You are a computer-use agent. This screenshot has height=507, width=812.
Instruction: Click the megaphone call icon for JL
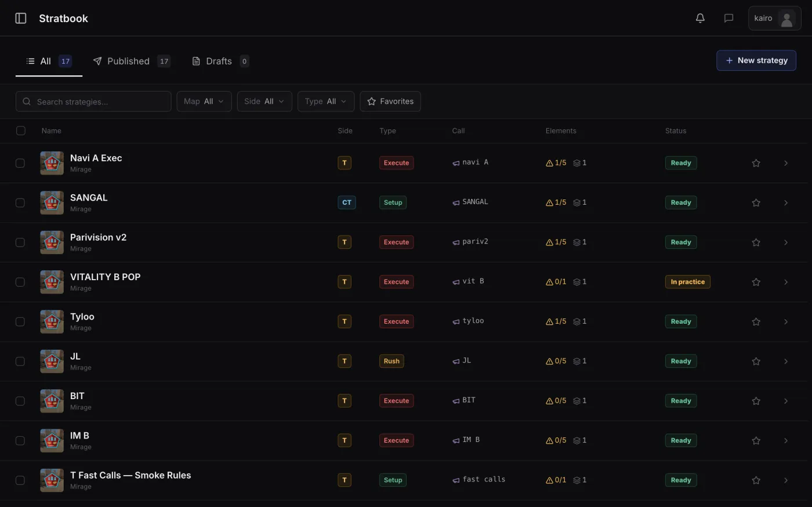456,361
